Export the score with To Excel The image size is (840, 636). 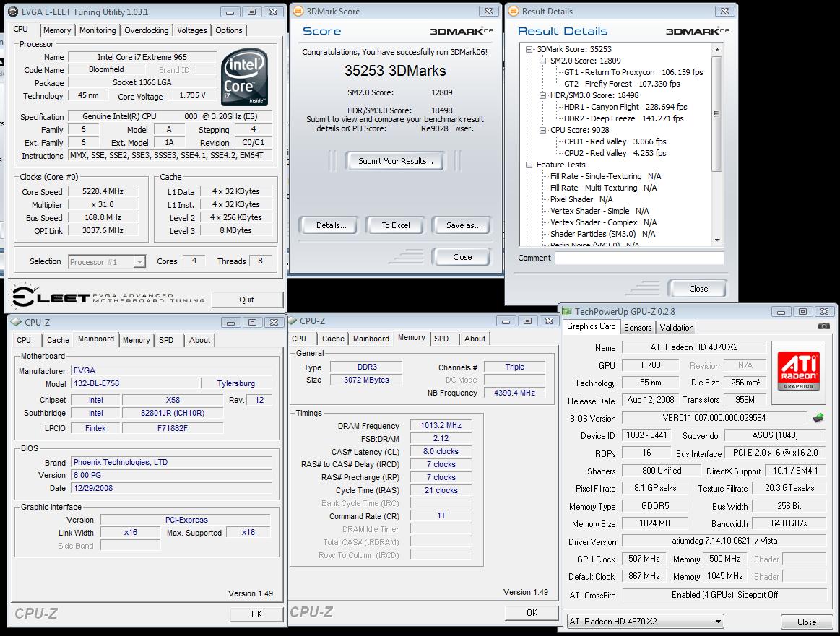pyautogui.click(x=395, y=225)
